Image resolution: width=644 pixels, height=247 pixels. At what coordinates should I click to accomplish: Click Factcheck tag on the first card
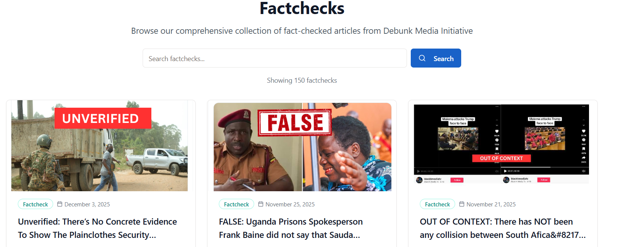click(35, 204)
